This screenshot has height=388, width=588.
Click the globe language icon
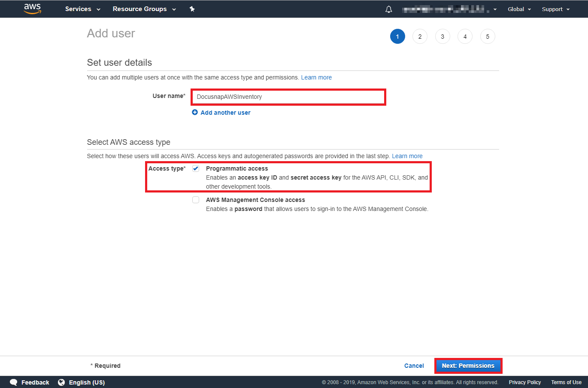[x=61, y=382]
